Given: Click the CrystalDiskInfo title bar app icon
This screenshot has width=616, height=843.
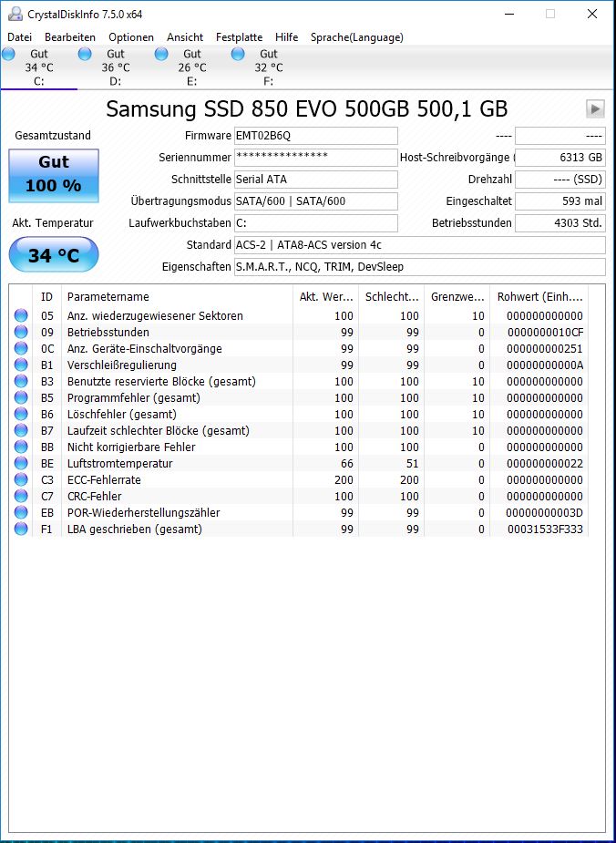Looking at the screenshot, I should point(15,14).
